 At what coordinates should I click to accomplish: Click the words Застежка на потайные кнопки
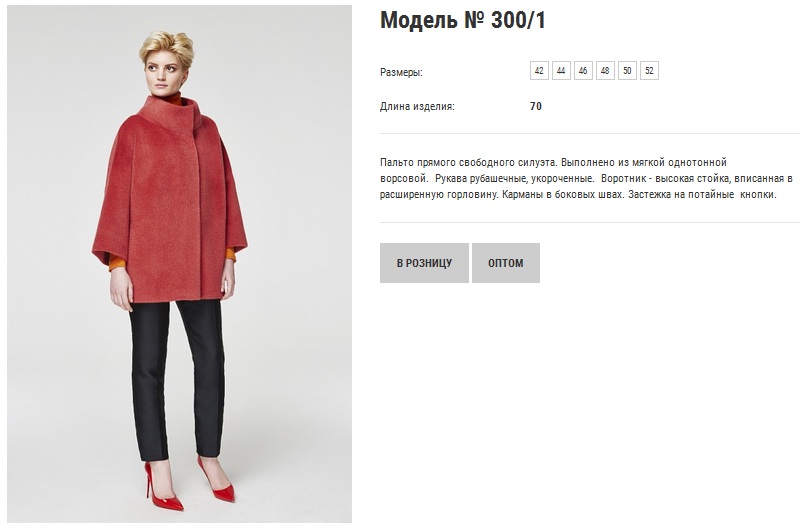(703, 195)
